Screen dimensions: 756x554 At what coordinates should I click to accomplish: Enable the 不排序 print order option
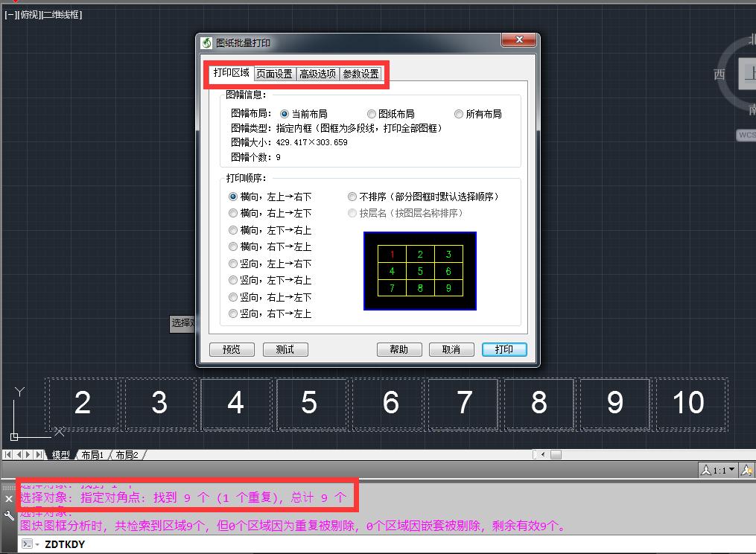click(352, 197)
